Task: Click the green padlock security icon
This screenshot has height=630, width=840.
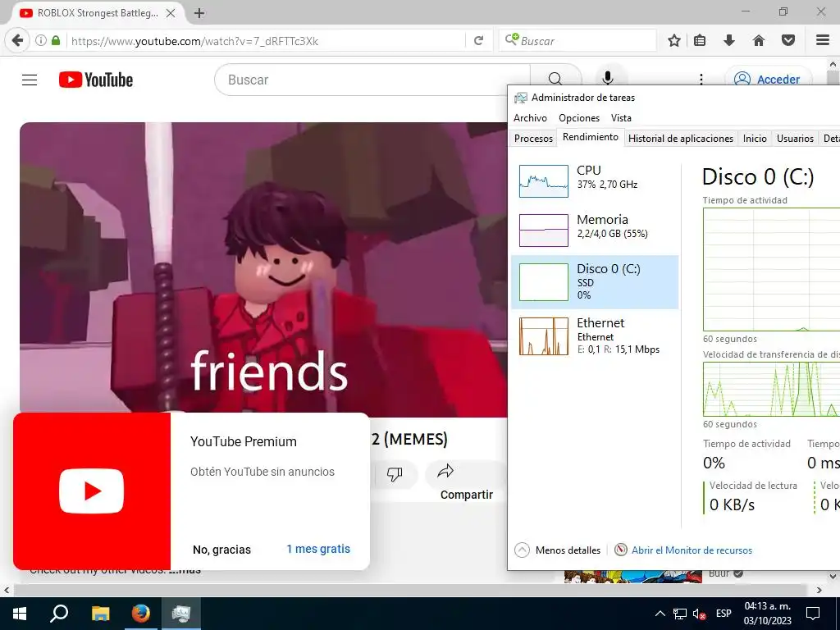Action: coord(56,41)
